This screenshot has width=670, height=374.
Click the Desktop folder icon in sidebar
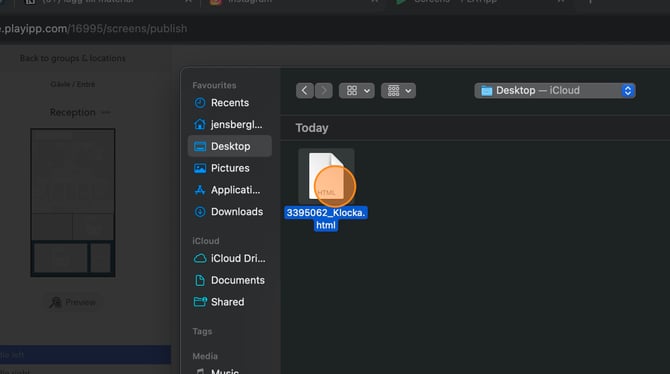coord(200,147)
